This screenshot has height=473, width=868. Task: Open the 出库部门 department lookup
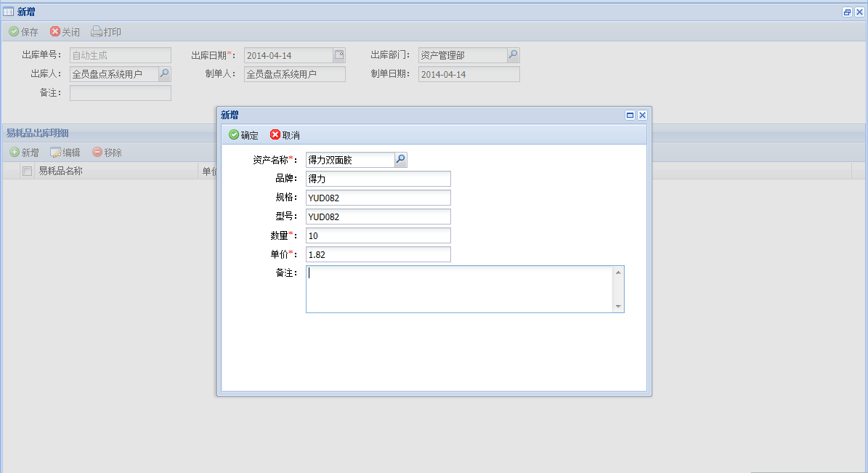[513, 55]
